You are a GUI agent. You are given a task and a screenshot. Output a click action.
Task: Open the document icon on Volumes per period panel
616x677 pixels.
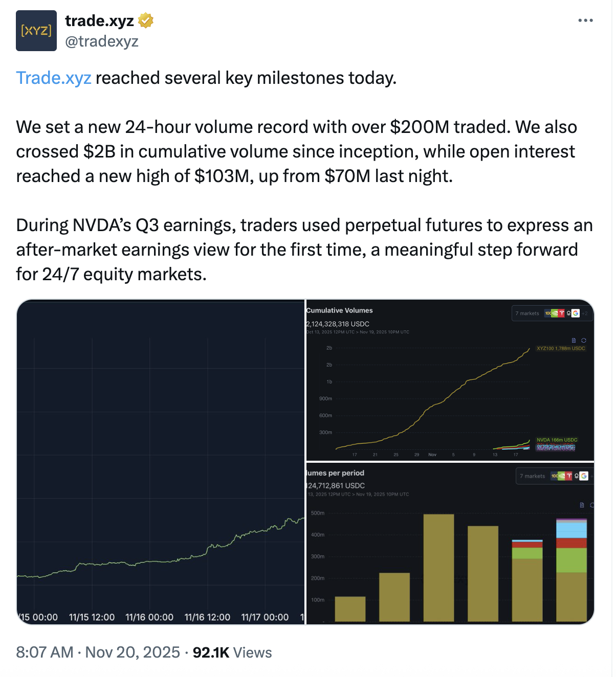(x=581, y=504)
